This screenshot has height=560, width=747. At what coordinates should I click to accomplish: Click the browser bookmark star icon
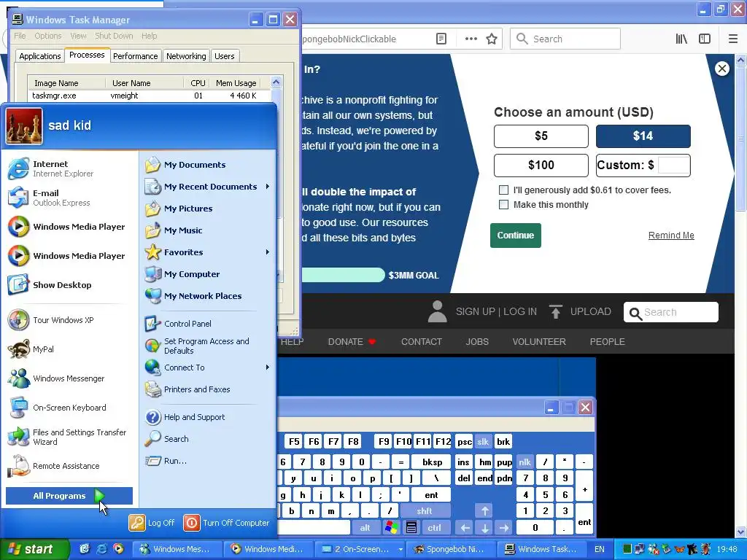coord(492,39)
